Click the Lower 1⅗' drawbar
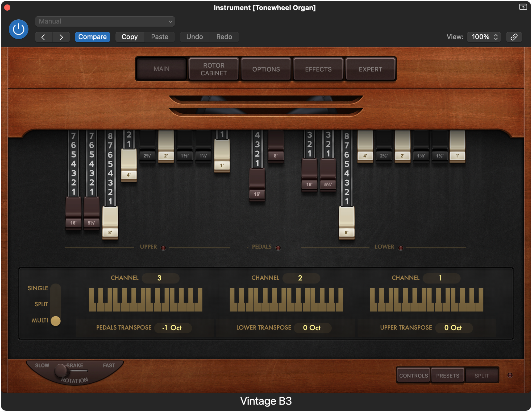The height and width of the screenshot is (412, 532). pyautogui.click(x=421, y=146)
